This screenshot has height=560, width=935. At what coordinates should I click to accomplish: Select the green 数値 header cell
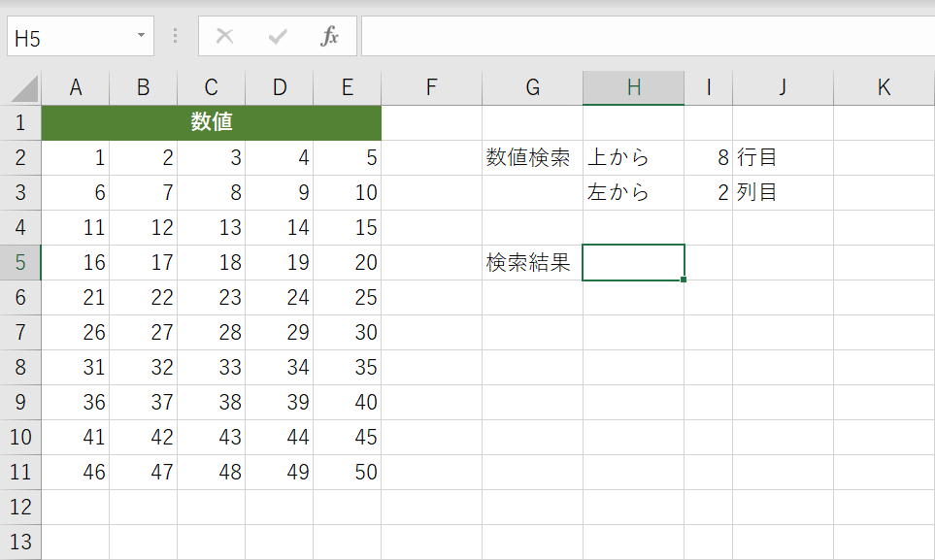click(211, 122)
